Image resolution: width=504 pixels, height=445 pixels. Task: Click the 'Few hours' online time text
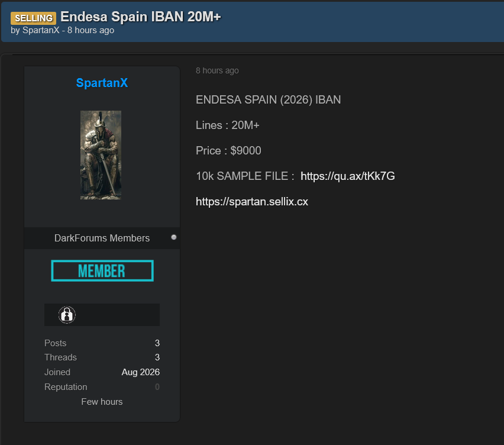pyautogui.click(x=102, y=402)
